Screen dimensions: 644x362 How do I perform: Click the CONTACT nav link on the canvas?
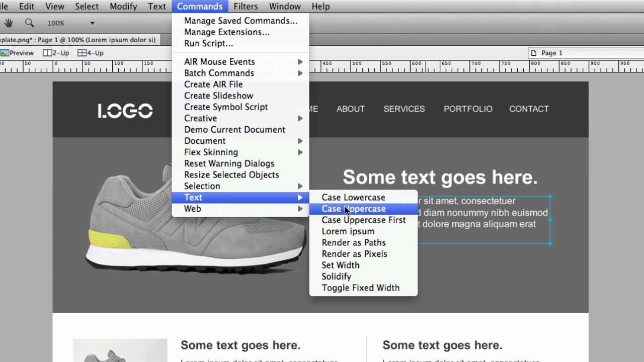[x=529, y=109]
